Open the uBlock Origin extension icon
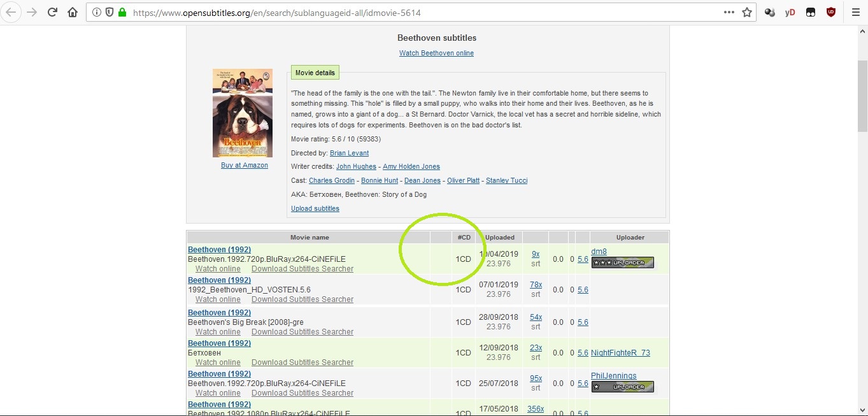 (831, 12)
